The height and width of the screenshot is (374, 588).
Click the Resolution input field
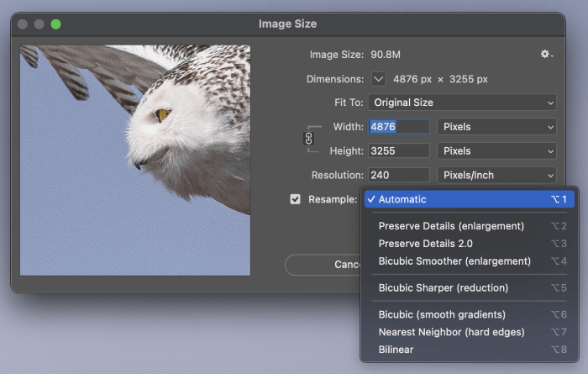[x=399, y=176]
